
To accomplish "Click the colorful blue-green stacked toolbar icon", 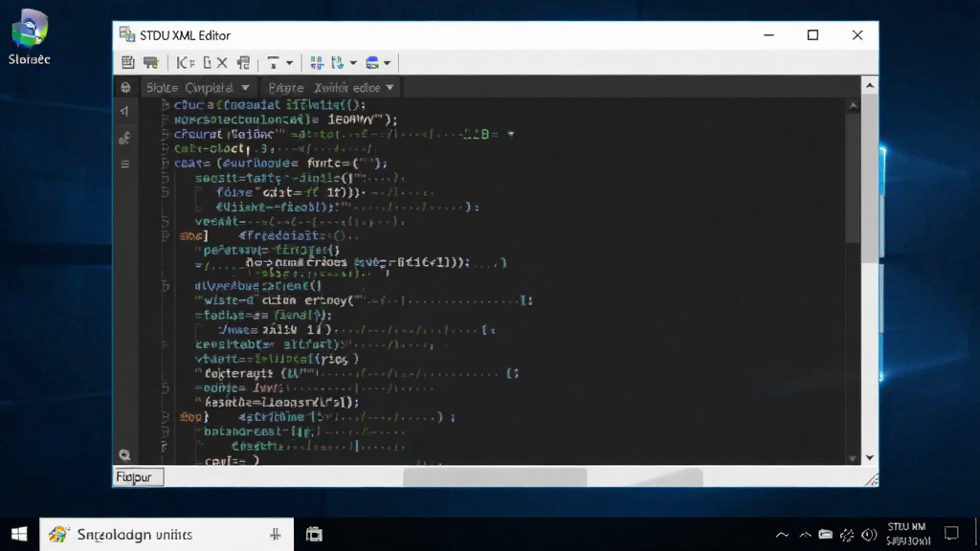I will click(372, 62).
